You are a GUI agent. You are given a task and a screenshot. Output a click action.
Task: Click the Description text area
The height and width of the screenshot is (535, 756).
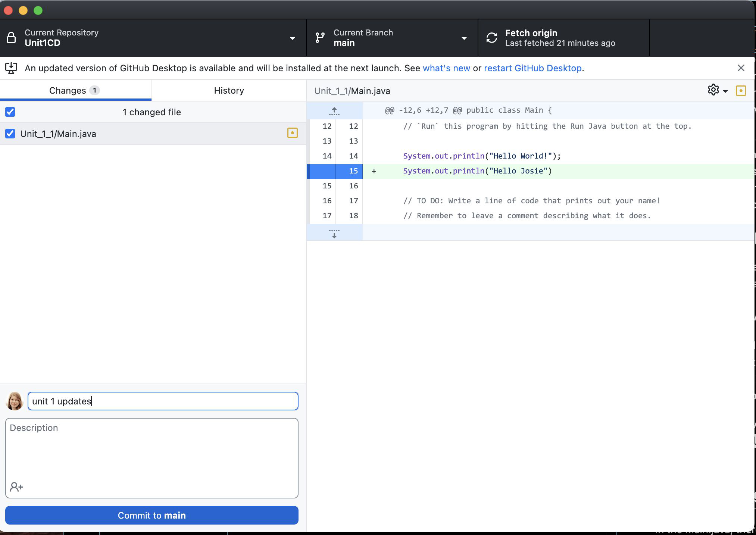click(151, 451)
